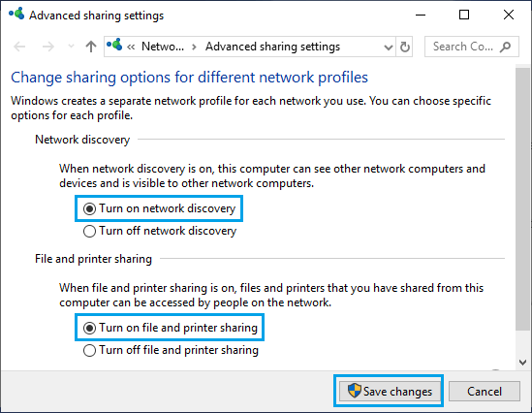
Task: Expand the hidden breadcrumb chevrons
Action: pos(131,47)
